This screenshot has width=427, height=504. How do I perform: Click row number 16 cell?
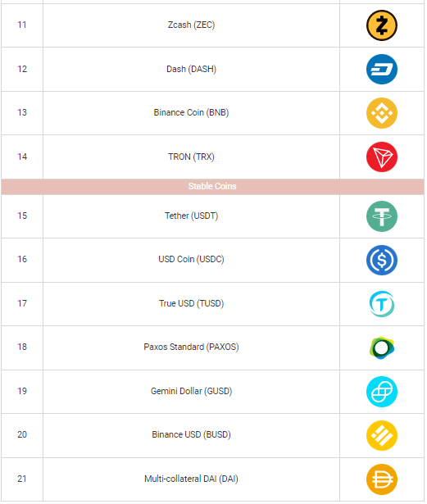(22, 260)
